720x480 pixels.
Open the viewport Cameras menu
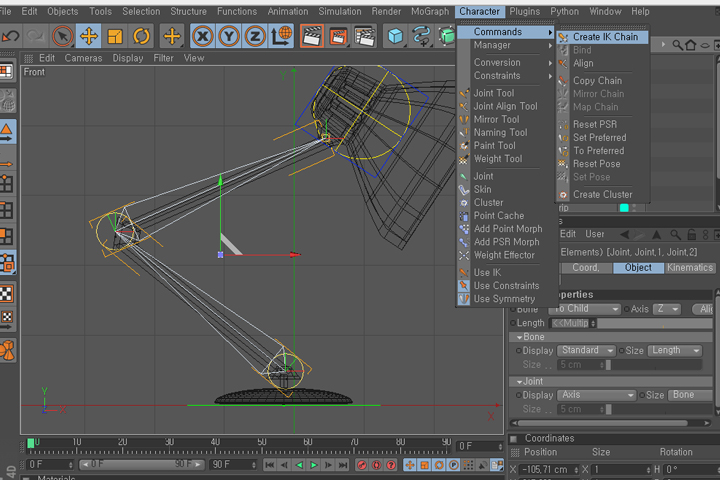click(x=83, y=58)
